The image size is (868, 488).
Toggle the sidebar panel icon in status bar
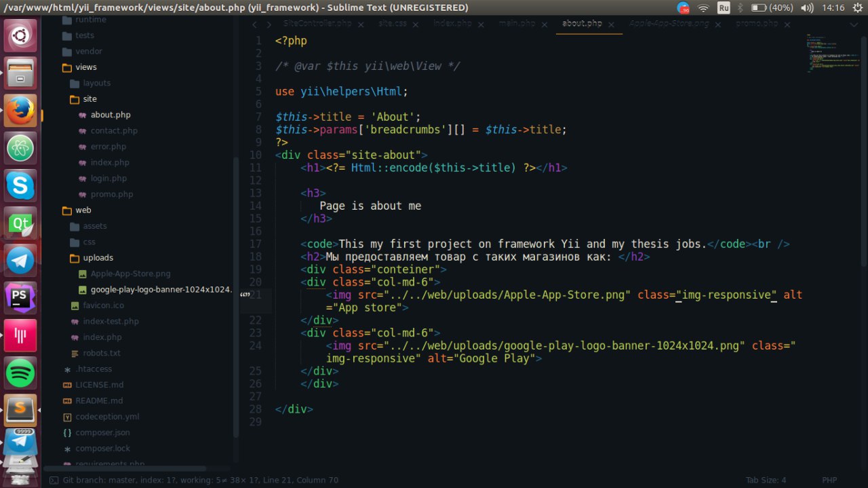(54, 480)
